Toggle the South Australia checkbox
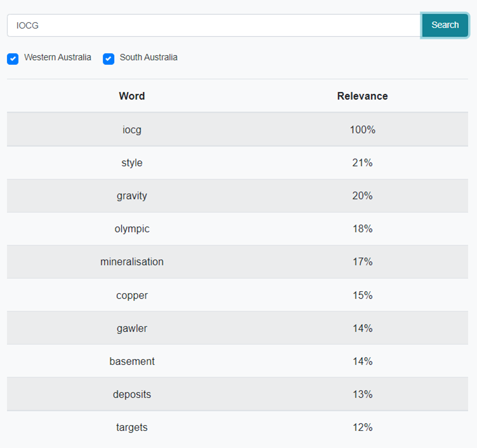Viewport: 477px width, 448px height. pos(108,59)
